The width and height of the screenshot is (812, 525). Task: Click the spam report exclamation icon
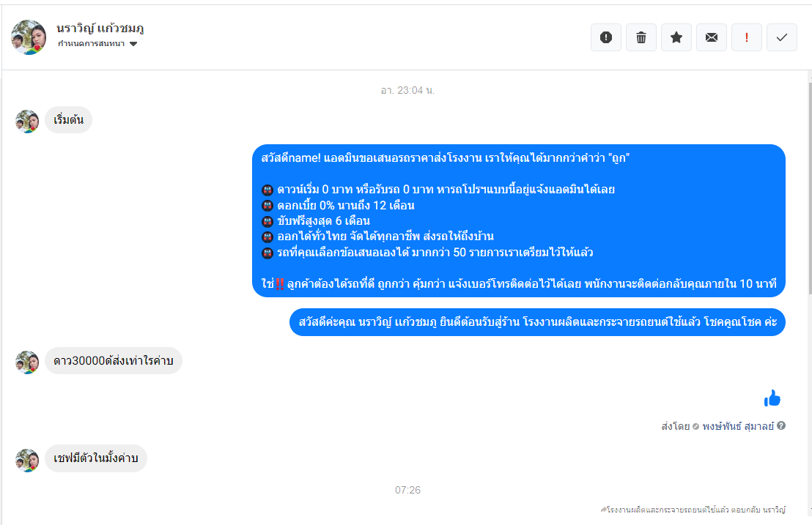606,37
